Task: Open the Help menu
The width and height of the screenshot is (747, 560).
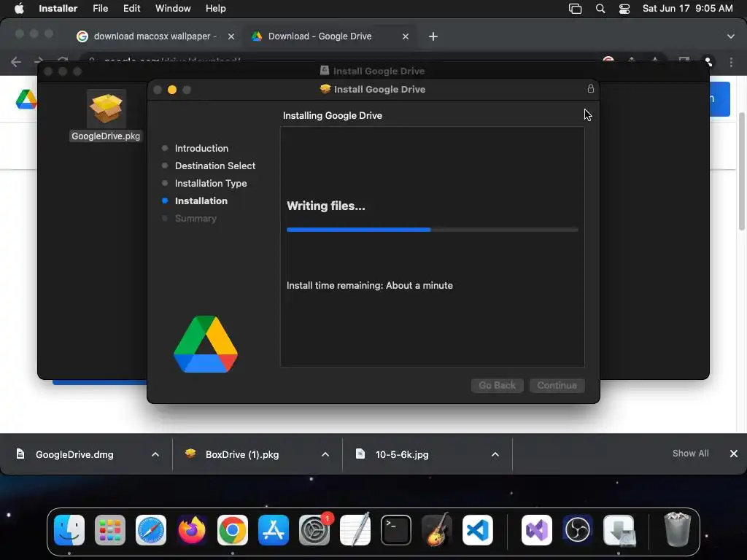Action: pyautogui.click(x=215, y=9)
